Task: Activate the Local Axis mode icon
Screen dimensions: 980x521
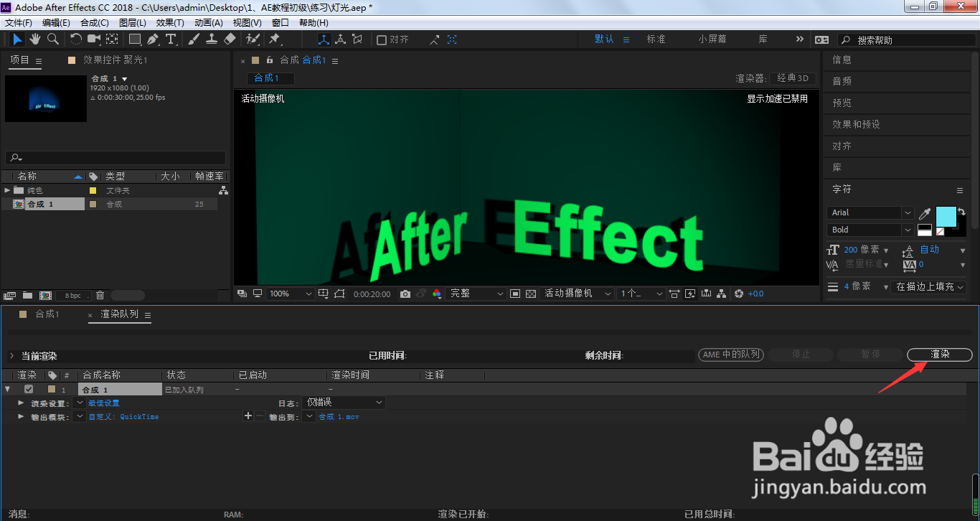Action: click(x=324, y=39)
